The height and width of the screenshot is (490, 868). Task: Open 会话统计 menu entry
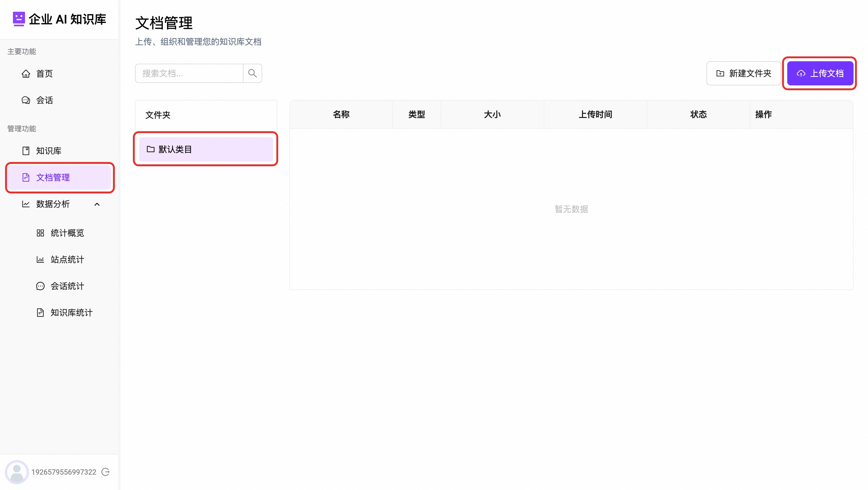tap(67, 286)
